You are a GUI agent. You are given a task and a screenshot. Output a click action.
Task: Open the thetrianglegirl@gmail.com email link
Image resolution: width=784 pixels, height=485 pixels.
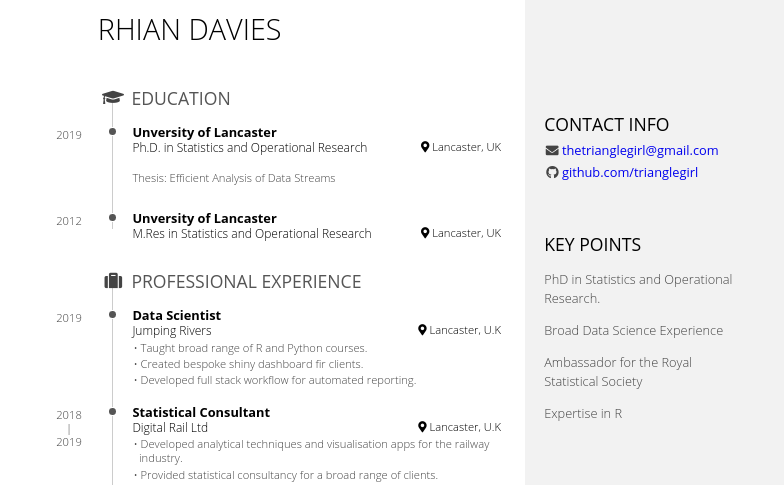click(640, 151)
